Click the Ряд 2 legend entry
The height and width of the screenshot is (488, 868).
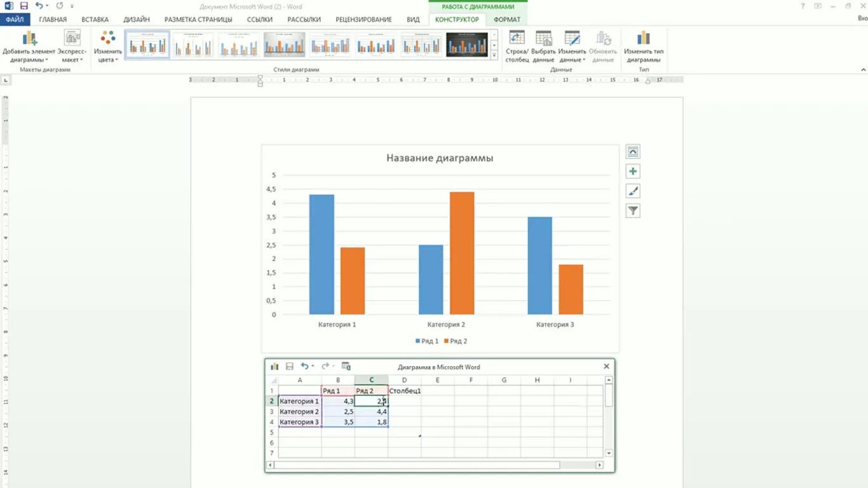(456, 341)
